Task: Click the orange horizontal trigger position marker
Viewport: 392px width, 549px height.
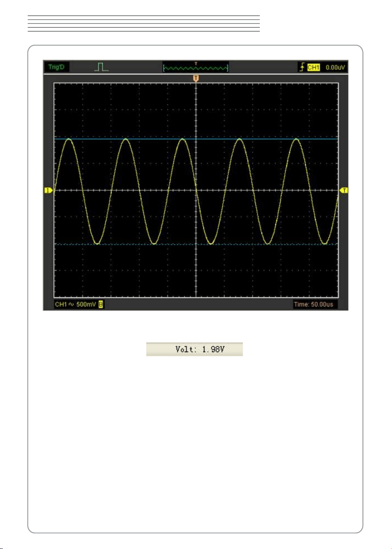Action: pyautogui.click(x=196, y=78)
